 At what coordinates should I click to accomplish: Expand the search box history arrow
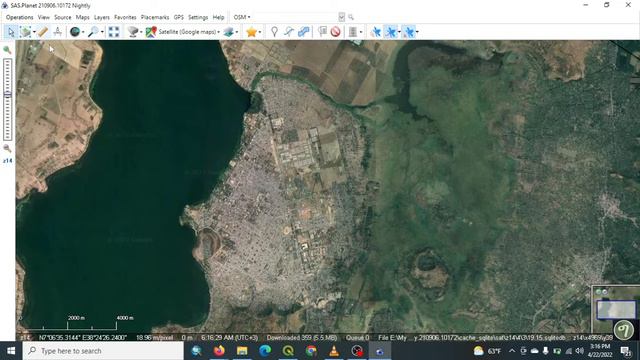tap(342, 17)
